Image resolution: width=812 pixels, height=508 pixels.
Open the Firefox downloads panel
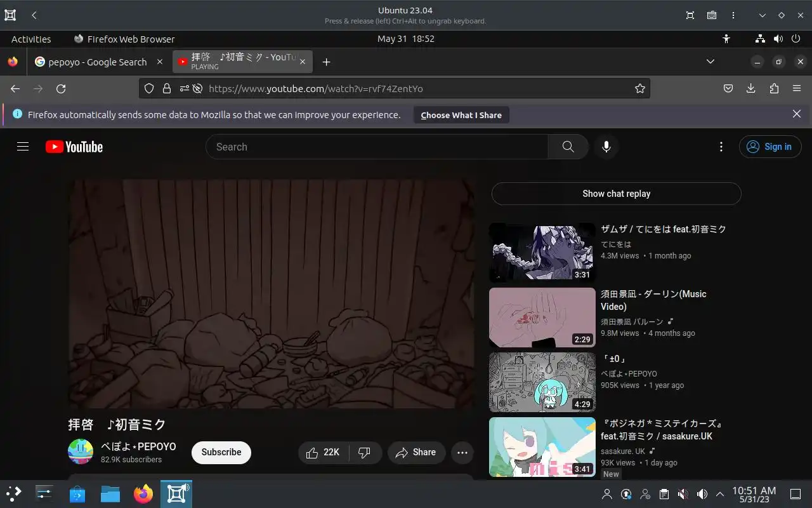pos(751,88)
